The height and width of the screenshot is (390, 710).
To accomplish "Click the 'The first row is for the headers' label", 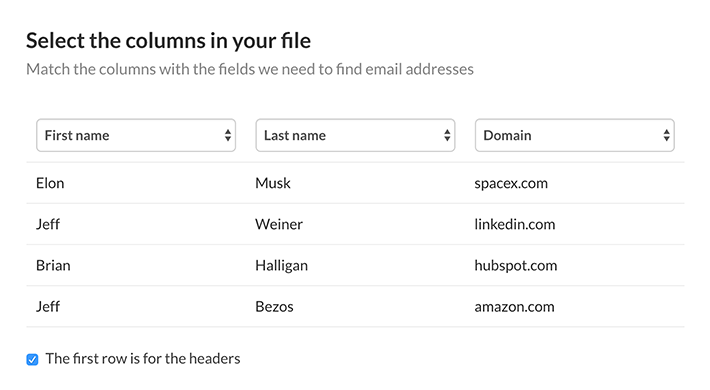I will [x=143, y=359].
